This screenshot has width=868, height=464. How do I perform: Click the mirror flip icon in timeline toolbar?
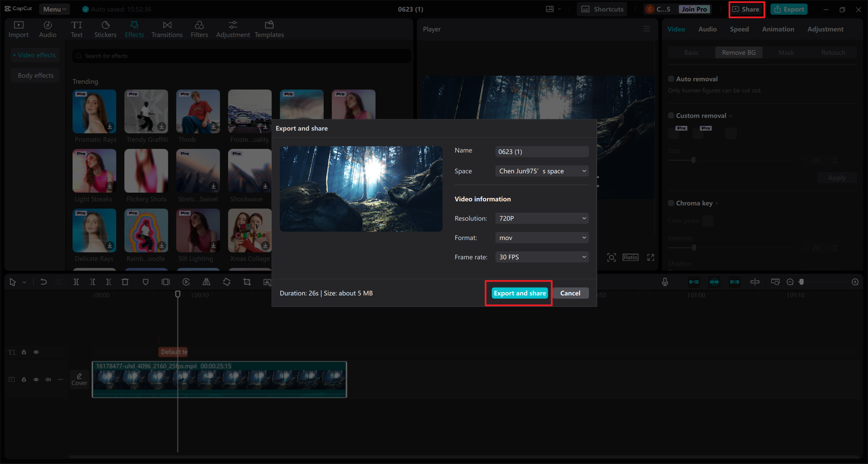coord(206,282)
